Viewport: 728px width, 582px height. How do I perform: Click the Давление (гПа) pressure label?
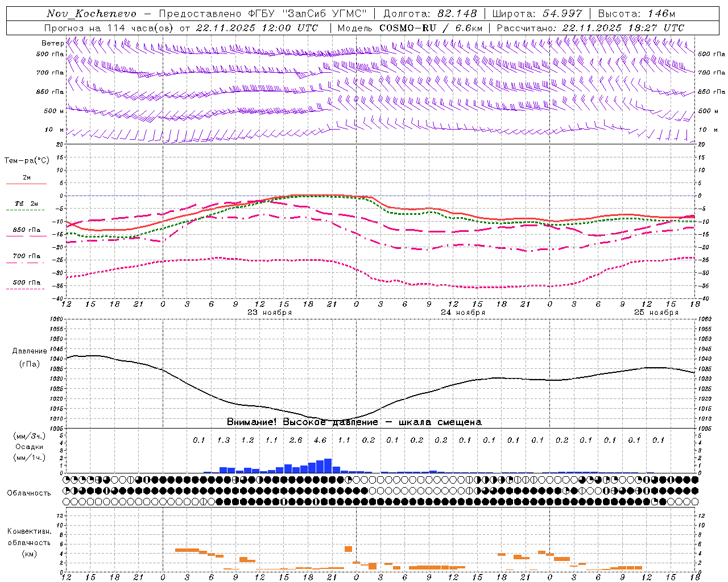coord(30,357)
